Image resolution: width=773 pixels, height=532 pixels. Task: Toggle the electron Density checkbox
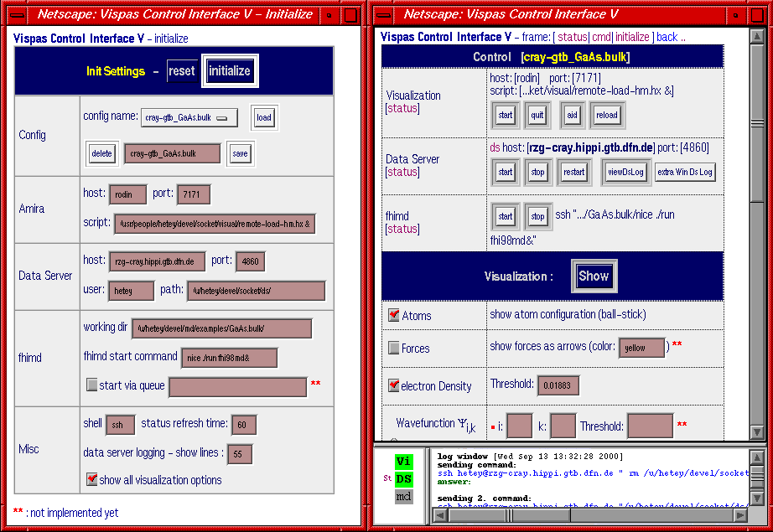394,386
